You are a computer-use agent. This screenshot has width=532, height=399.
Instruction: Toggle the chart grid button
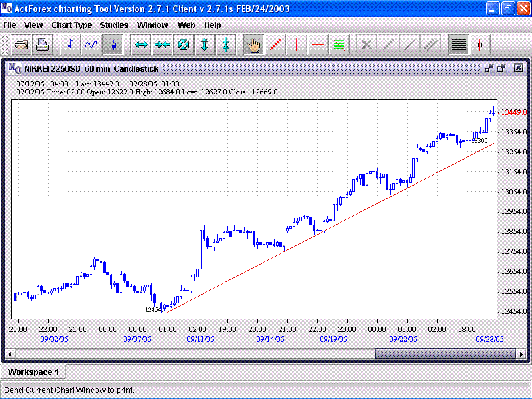[x=458, y=45]
